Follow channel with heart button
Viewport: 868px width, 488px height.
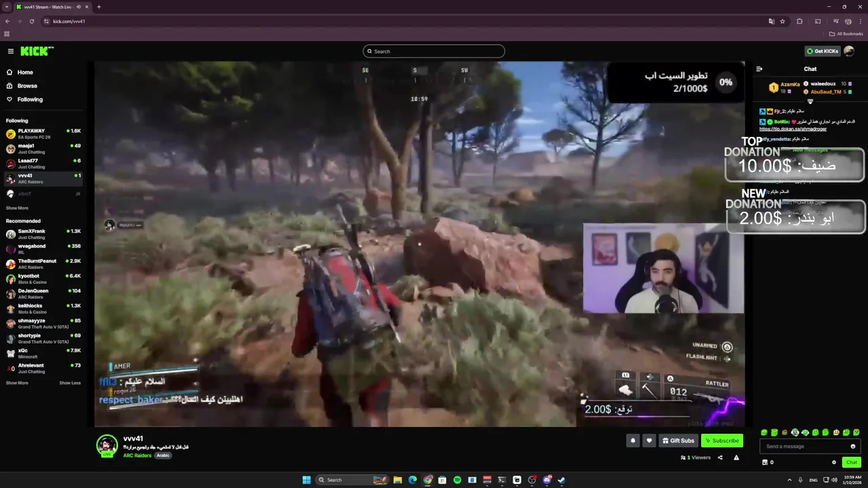pyautogui.click(x=649, y=441)
